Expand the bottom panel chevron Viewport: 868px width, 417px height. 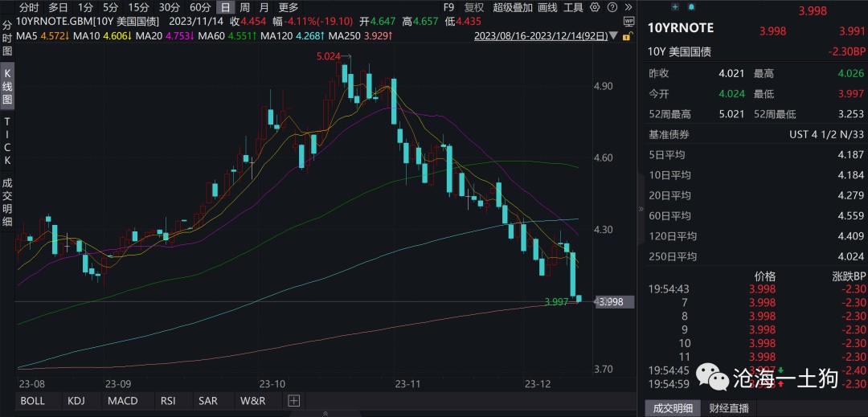coord(325,413)
